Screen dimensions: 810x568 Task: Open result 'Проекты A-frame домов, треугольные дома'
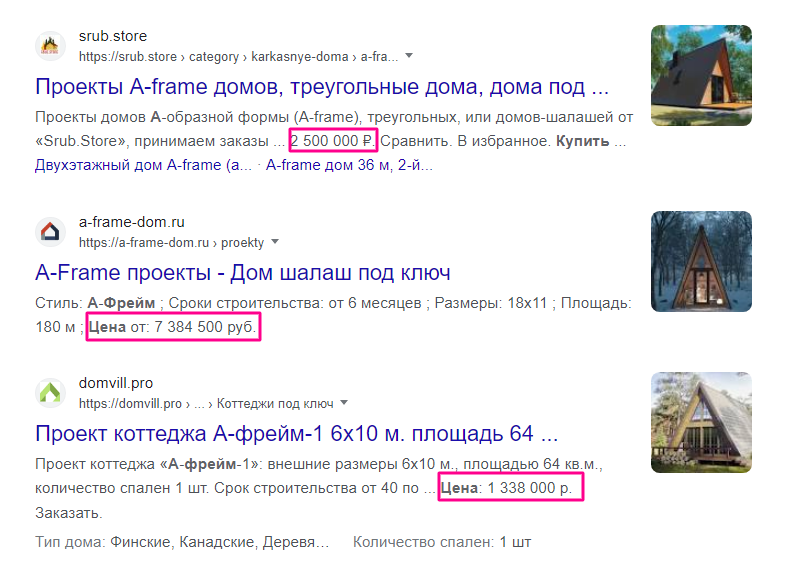[x=322, y=87]
